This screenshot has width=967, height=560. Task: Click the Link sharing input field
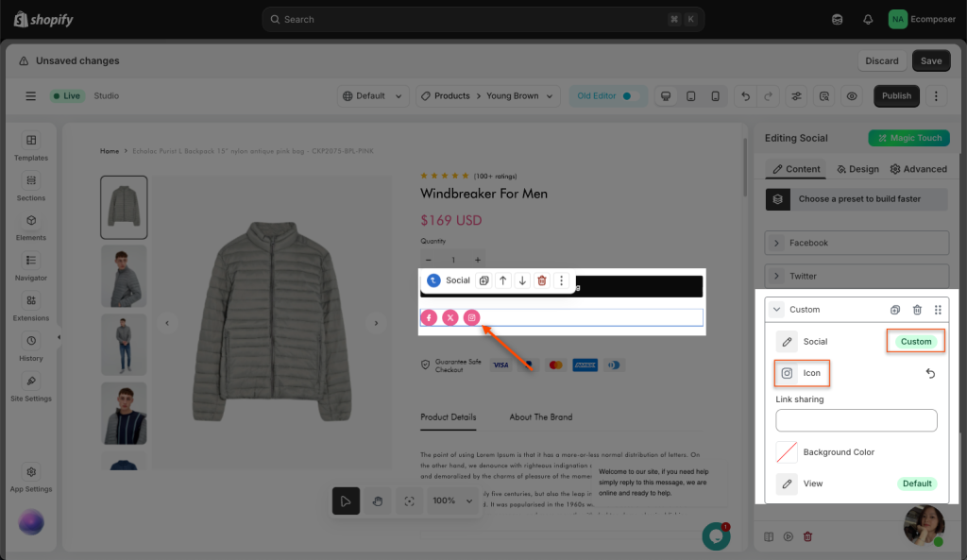tap(856, 420)
